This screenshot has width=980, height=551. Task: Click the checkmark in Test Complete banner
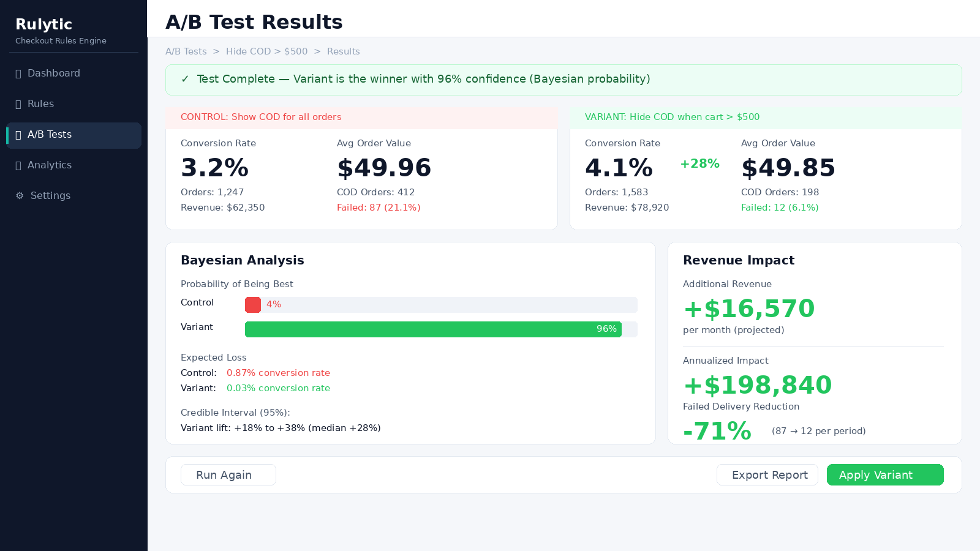pyautogui.click(x=185, y=79)
